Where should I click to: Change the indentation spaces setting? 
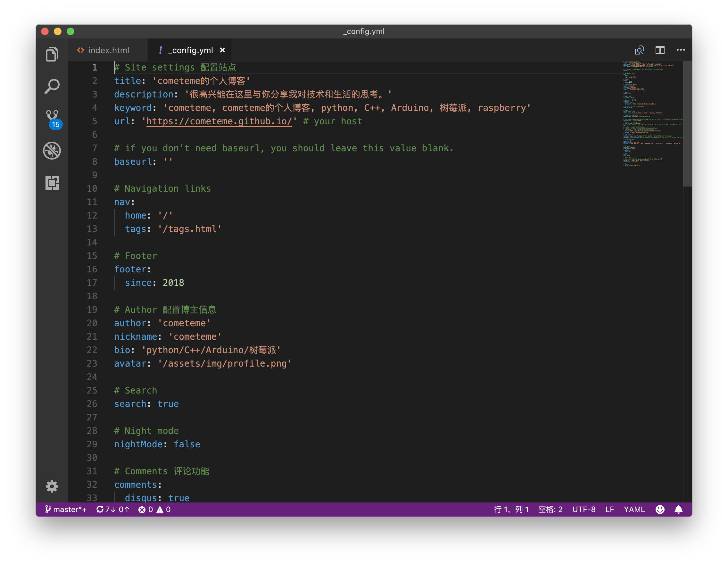click(x=550, y=509)
